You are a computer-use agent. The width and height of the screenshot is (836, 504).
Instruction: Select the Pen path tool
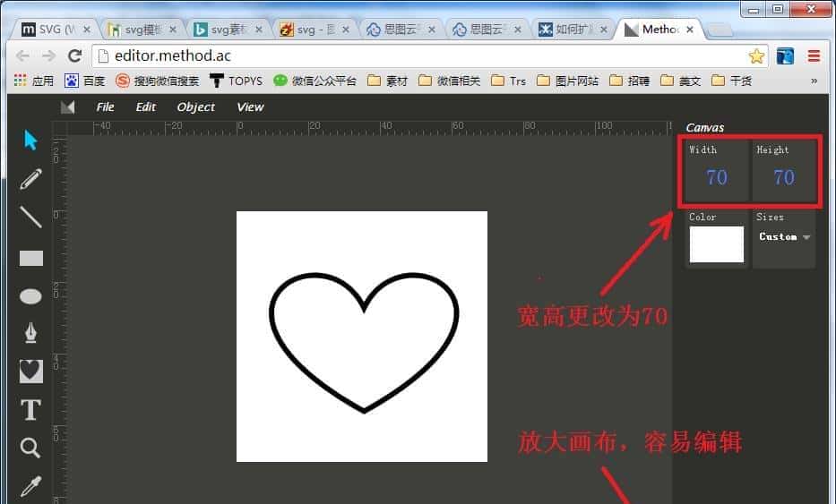pos(30,332)
